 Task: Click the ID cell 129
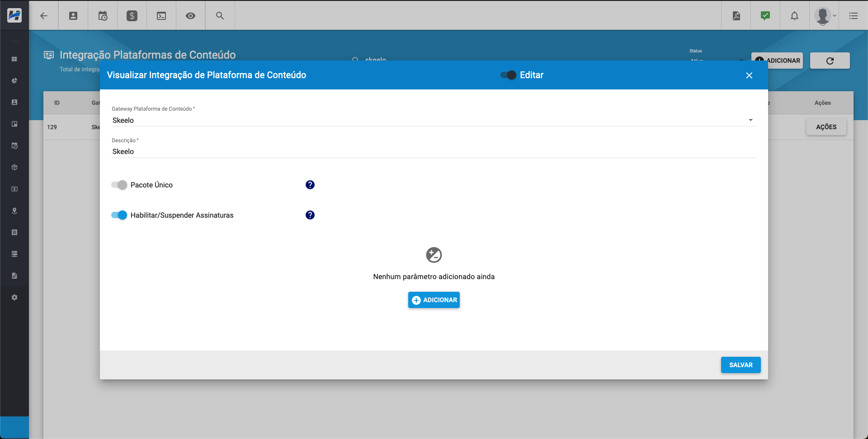[x=52, y=127]
